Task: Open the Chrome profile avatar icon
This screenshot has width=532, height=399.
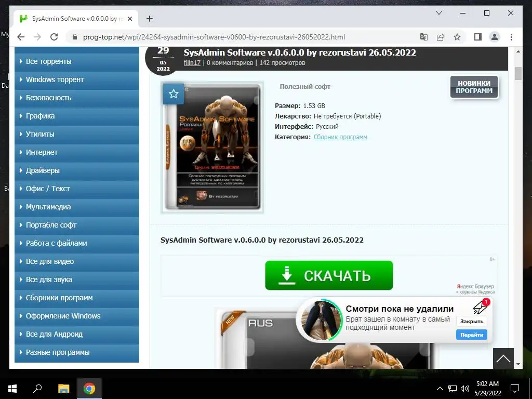Action: point(495,37)
